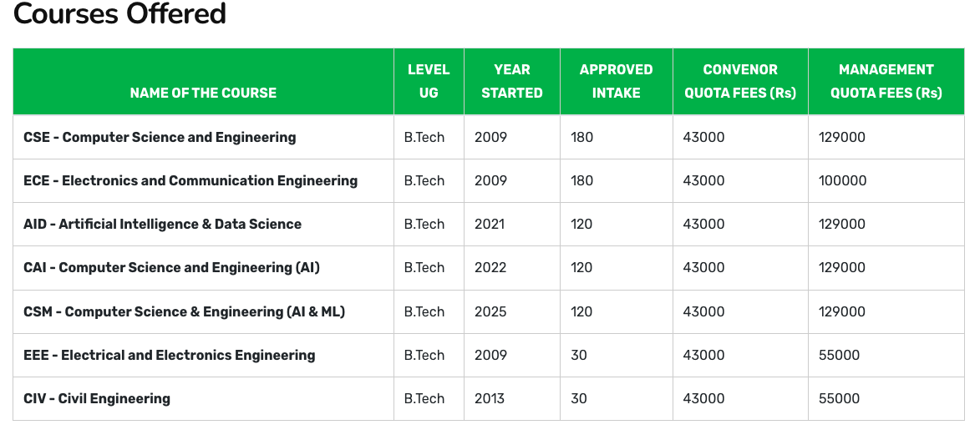The image size is (980, 440).
Task: Select the 2022 start year for CAI
Action: (490, 267)
